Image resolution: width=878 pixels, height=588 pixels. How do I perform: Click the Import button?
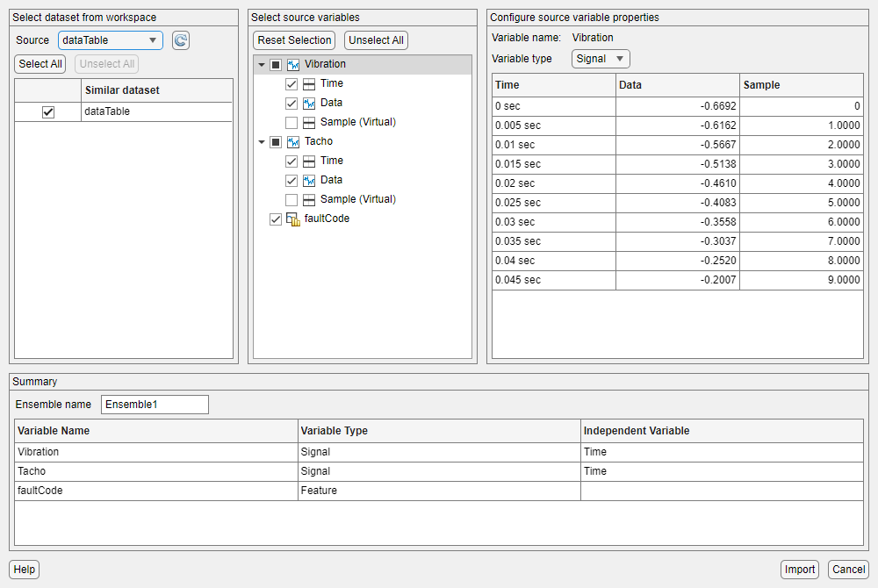click(799, 570)
